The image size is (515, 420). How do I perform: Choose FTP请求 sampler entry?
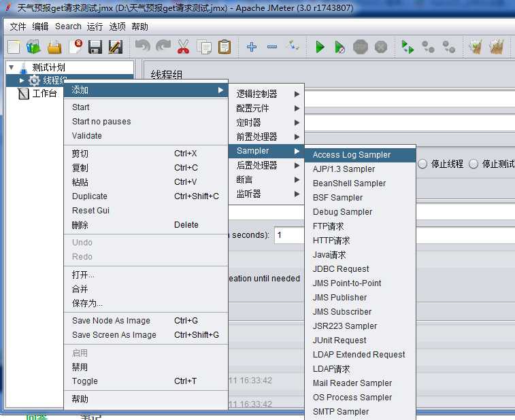[361, 226]
